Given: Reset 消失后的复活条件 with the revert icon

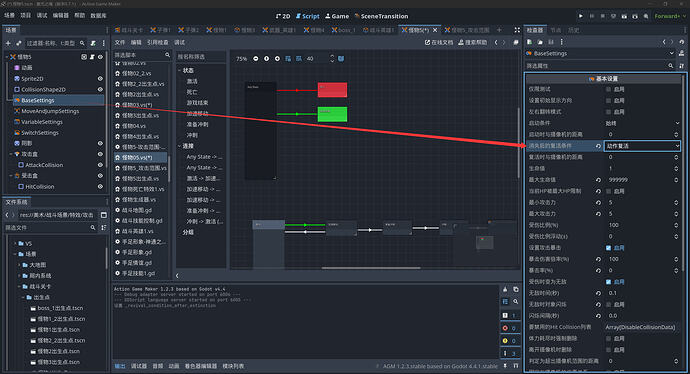Looking at the screenshot, I should point(598,146).
